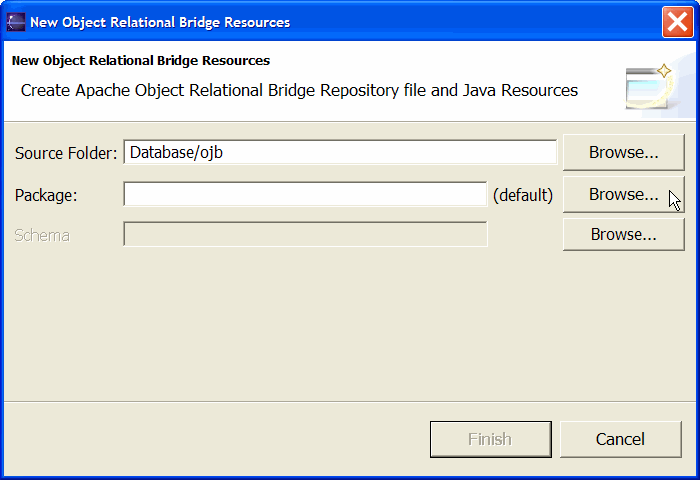Image resolution: width=700 pixels, height=480 pixels.
Task: Click the Package label
Action: [46, 195]
